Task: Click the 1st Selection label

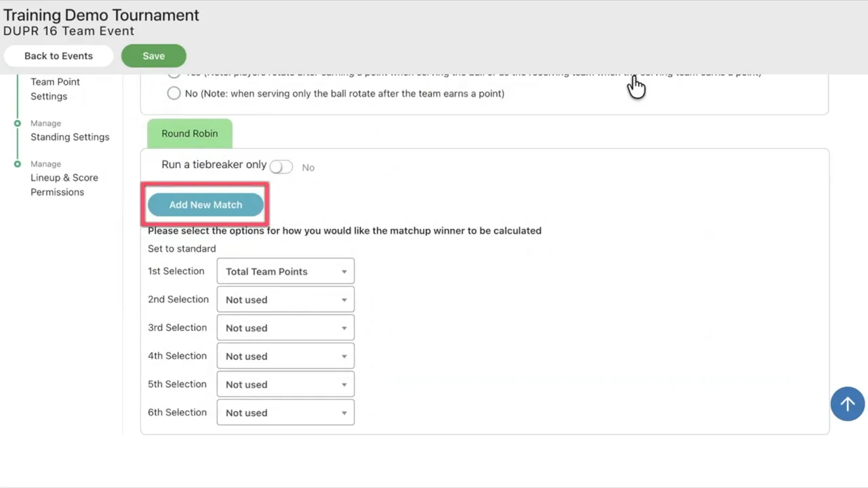Action: click(x=176, y=271)
